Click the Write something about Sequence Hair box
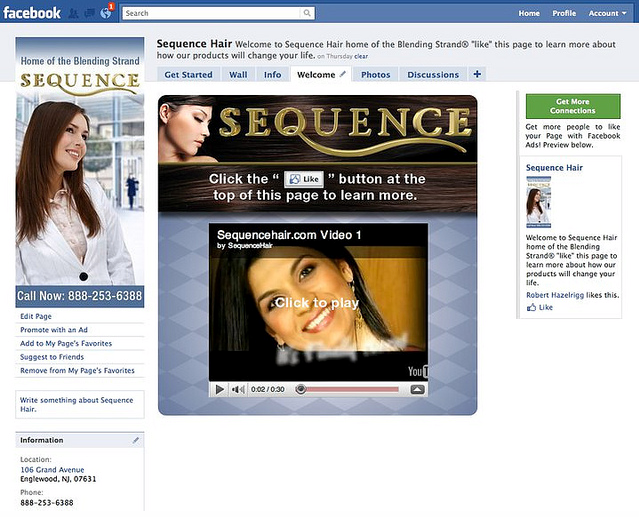This screenshot has height=517, width=639. click(x=80, y=405)
